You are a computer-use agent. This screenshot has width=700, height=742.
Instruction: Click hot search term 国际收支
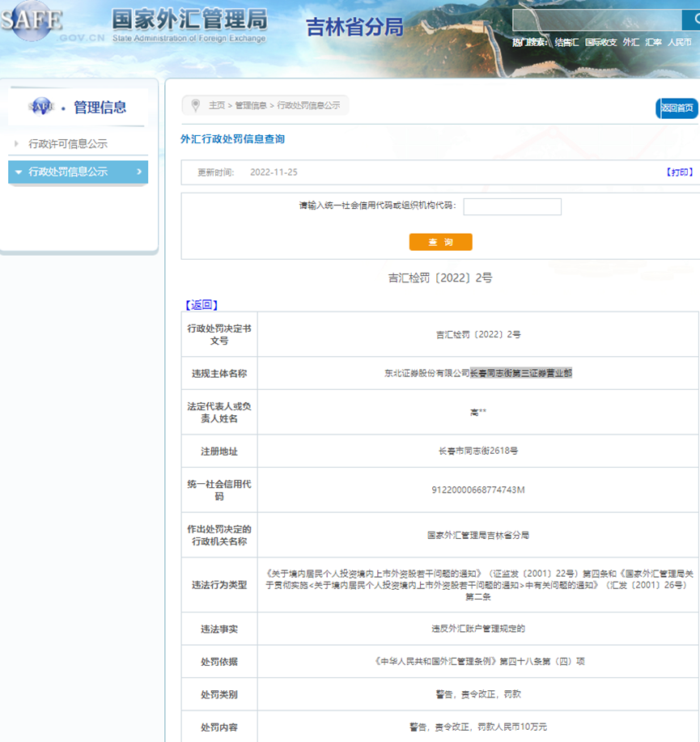pos(601,42)
